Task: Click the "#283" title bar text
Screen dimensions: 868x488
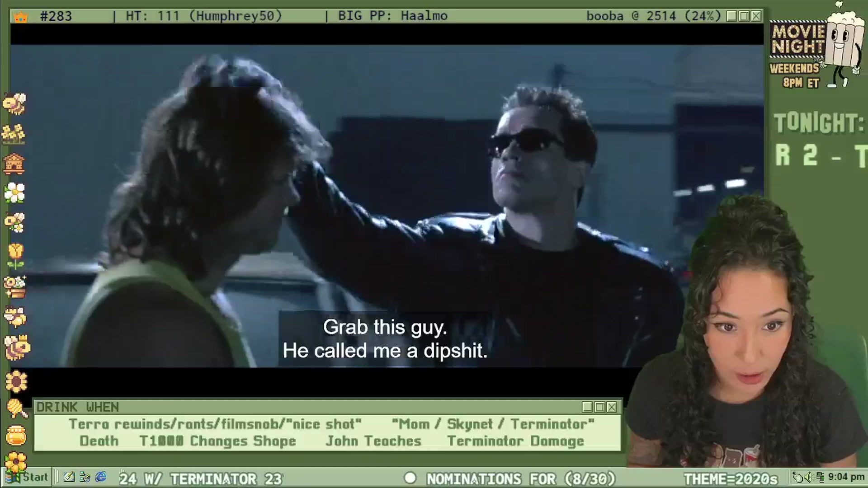Action: [x=56, y=16]
